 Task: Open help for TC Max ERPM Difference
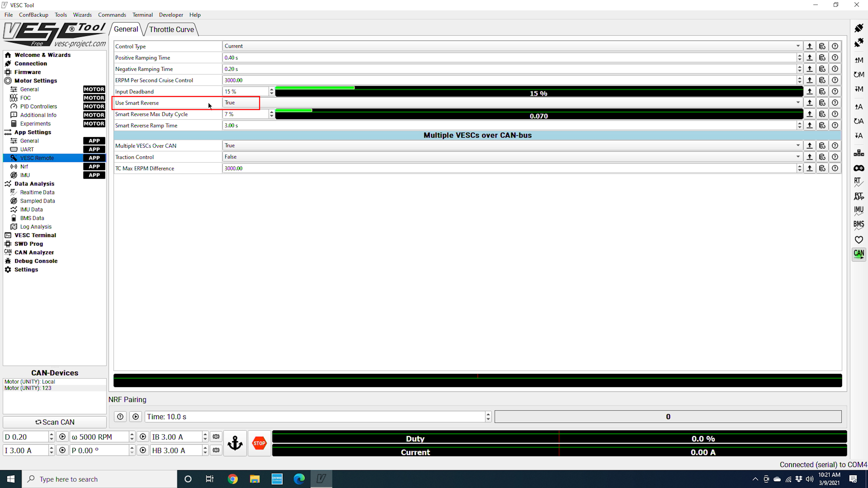click(835, 168)
